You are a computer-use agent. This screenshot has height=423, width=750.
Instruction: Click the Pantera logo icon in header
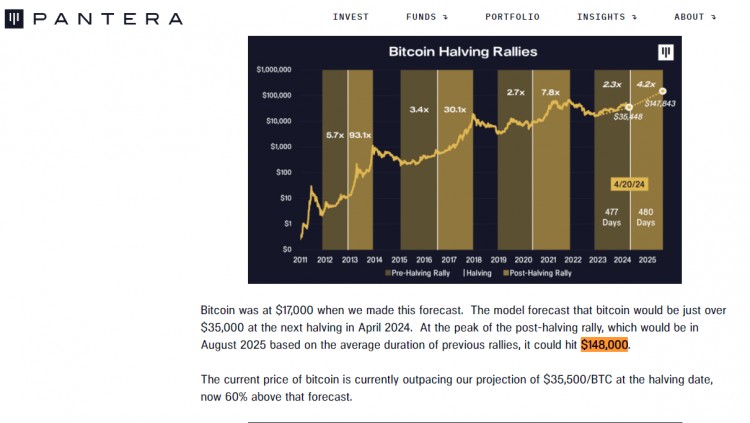pos(14,18)
